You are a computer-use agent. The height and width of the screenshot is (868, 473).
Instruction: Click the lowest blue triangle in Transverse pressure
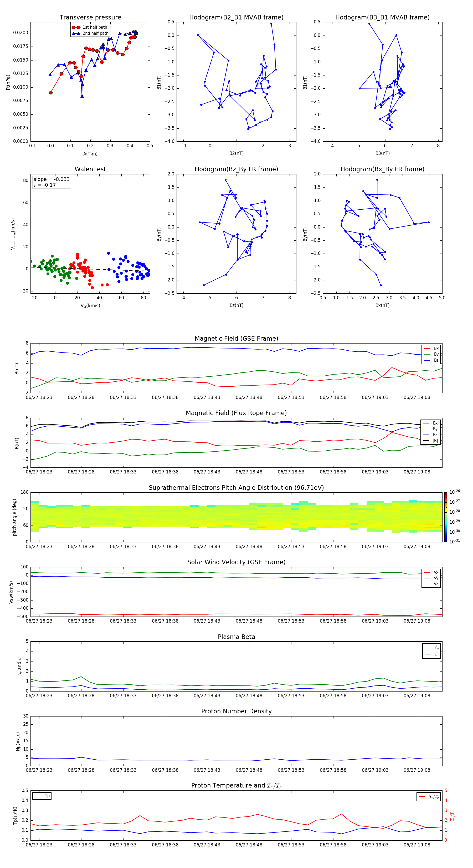tap(82, 96)
